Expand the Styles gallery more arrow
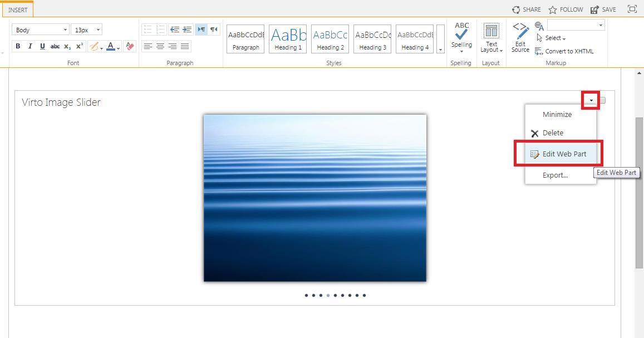 (x=440, y=50)
